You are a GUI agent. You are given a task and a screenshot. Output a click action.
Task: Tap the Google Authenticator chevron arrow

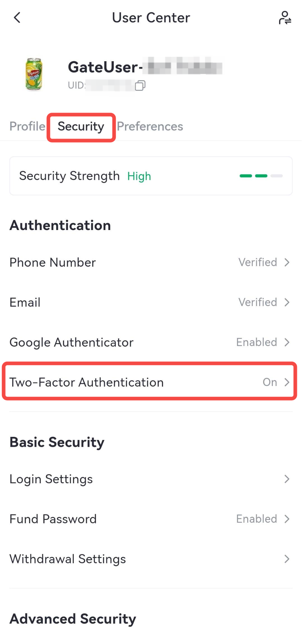287,342
